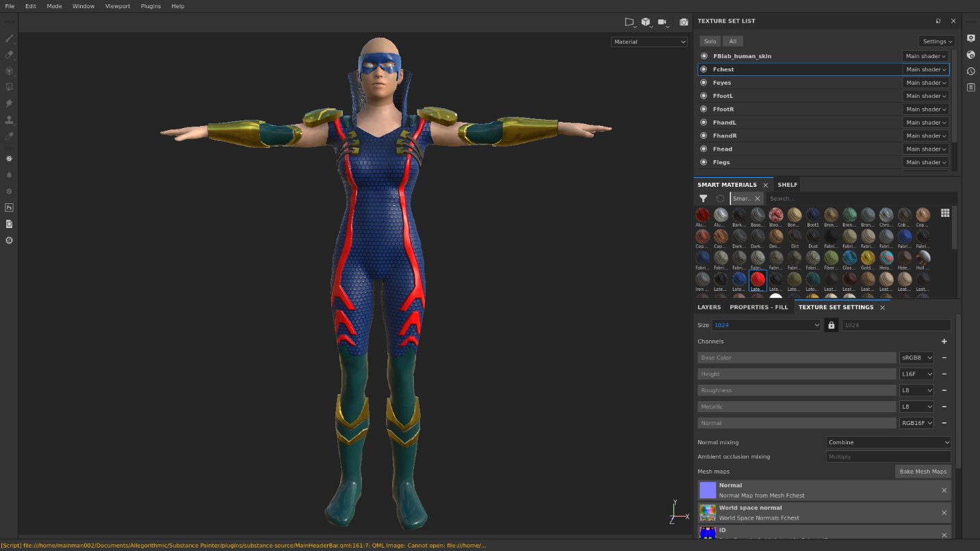Open Base Color sRGB8 format dropdown
This screenshot has width=980, height=551.
click(x=916, y=357)
